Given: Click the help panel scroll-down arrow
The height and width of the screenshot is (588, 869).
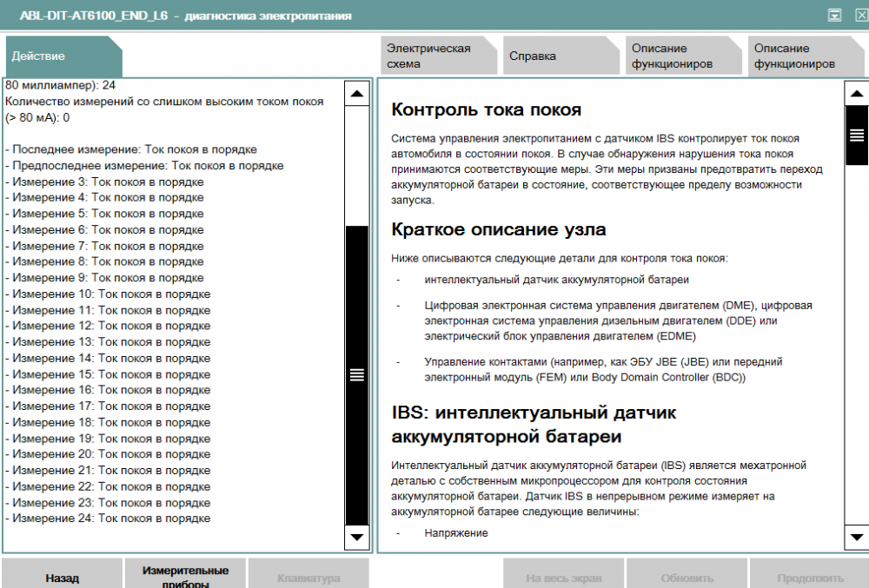Looking at the screenshot, I should [856, 538].
